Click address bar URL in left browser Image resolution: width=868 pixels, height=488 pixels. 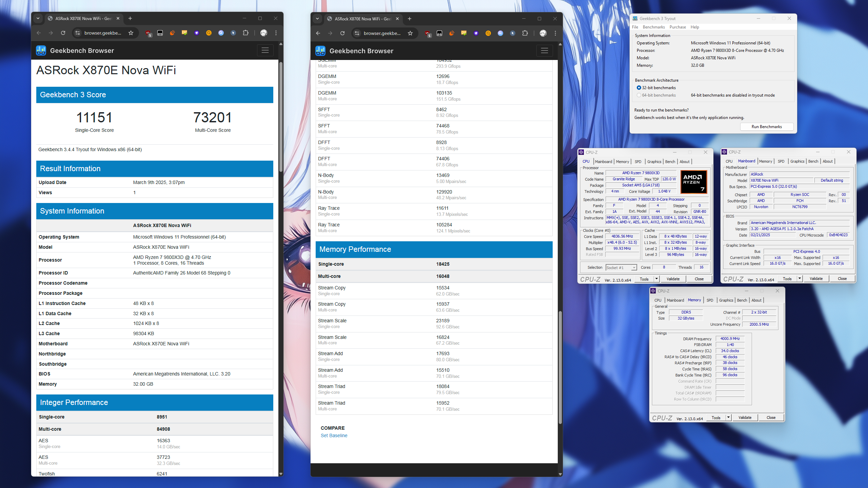point(103,33)
